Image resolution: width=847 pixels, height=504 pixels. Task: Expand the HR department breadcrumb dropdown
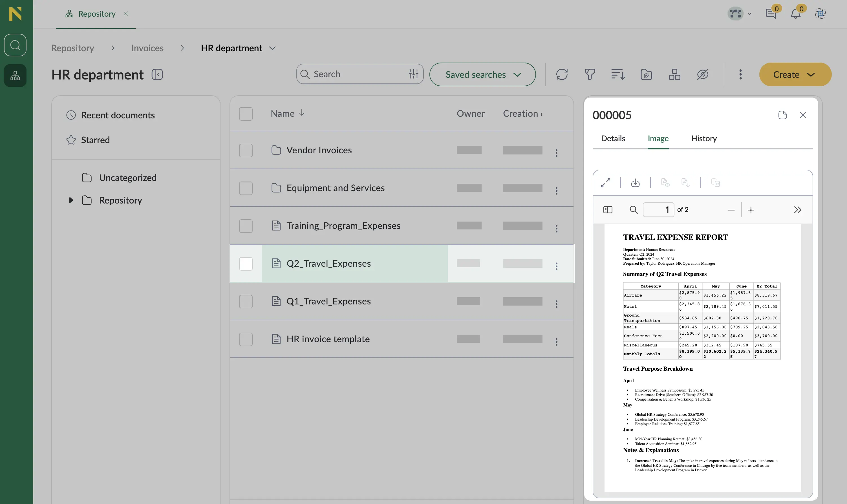click(272, 48)
